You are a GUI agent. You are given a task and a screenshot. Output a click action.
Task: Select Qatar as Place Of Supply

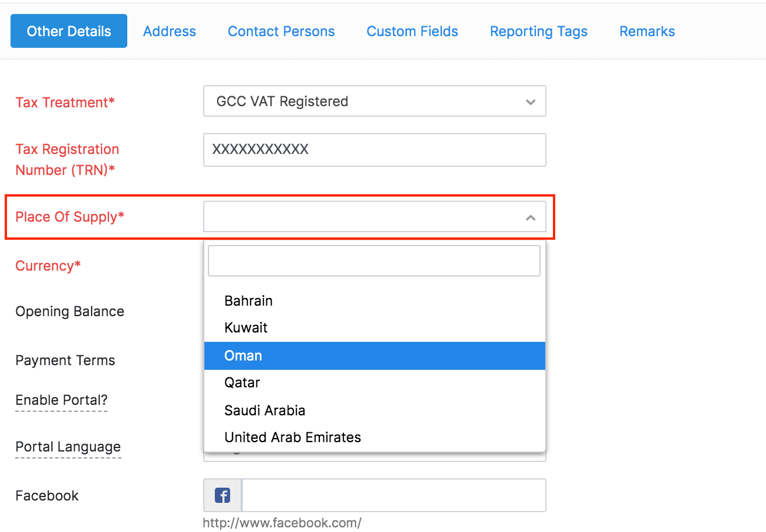[241, 382]
